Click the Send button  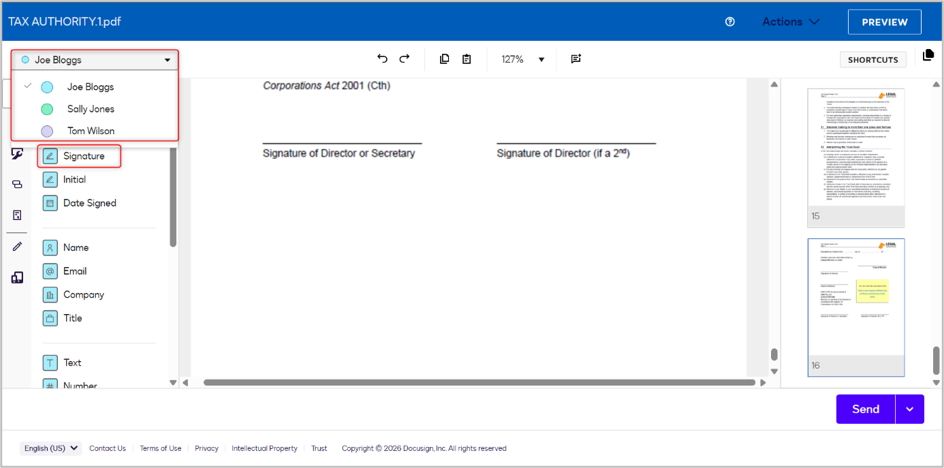click(x=865, y=409)
